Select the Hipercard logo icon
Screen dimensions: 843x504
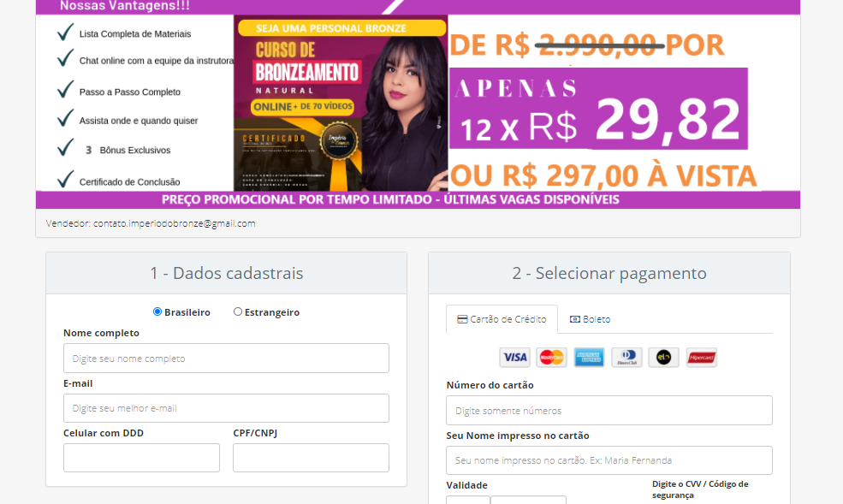[x=701, y=358]
